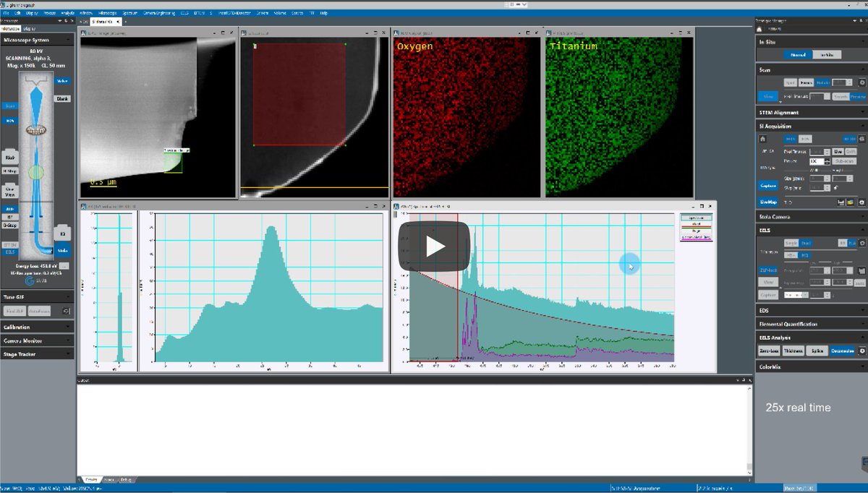Click the View button in Scan panel
The image size is (868, 493).
pos(767,97)
